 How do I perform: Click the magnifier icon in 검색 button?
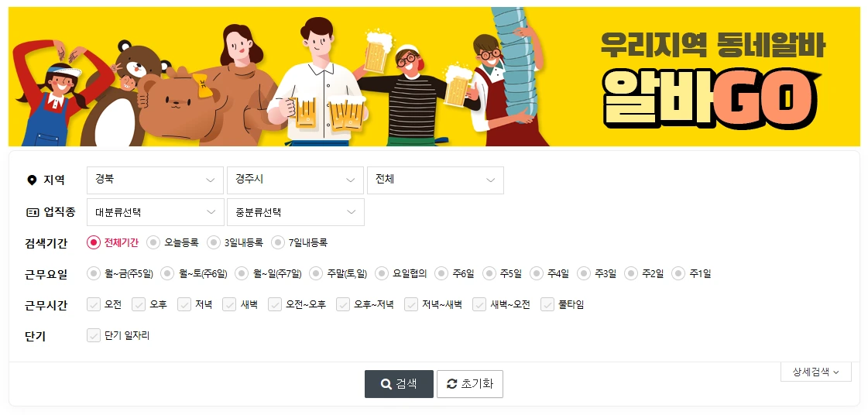[386, 384]
